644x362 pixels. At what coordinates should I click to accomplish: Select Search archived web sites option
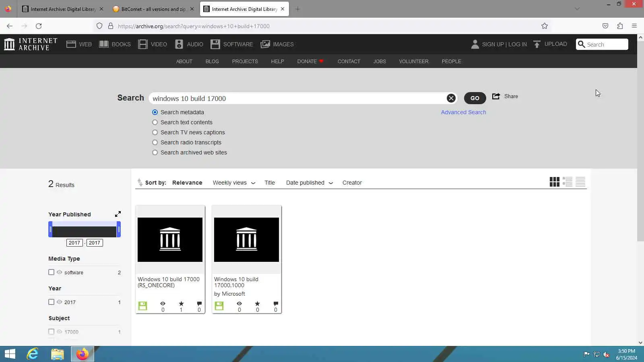click(155, 152)
